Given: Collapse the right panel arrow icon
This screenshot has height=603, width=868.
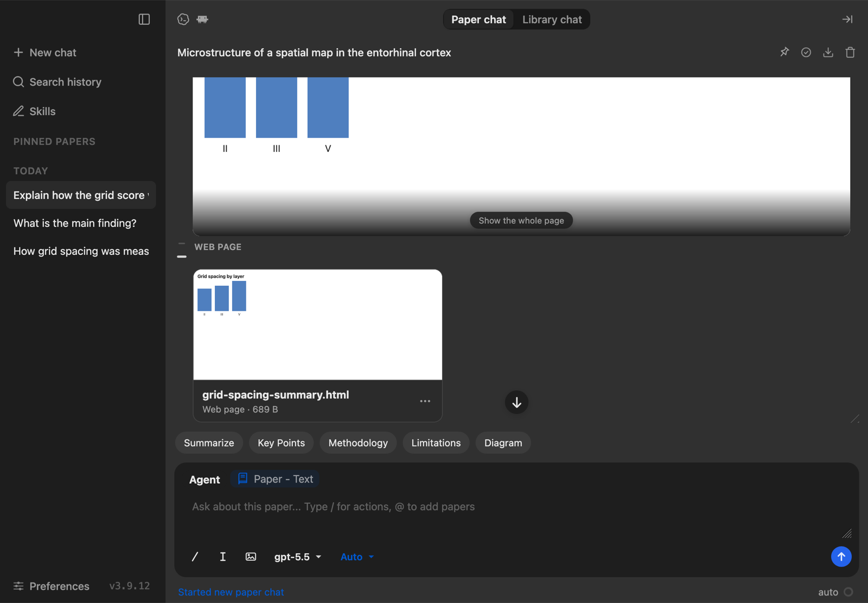Looking at the screenshot, I should (847, 20).
